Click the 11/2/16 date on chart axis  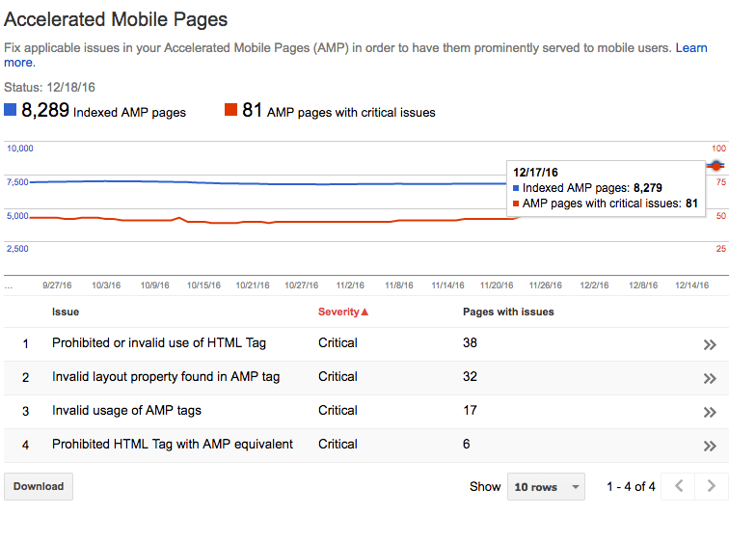tap(350, 285)
